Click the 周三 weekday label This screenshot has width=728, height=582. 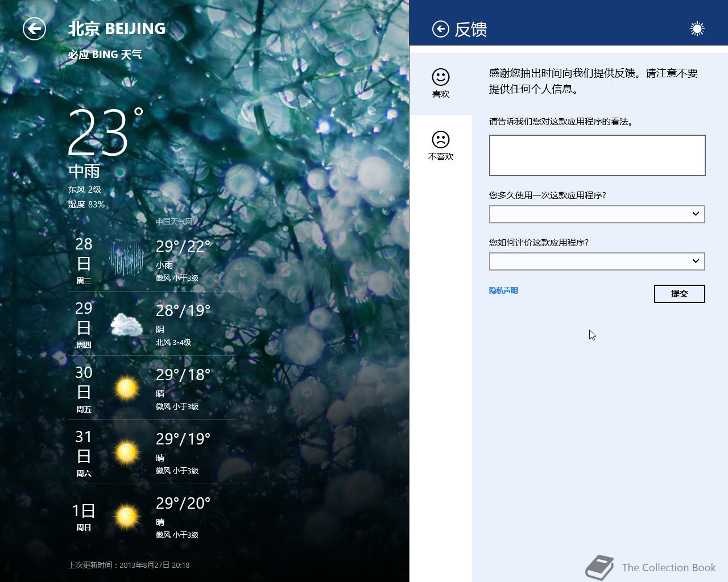coord(84,281)
